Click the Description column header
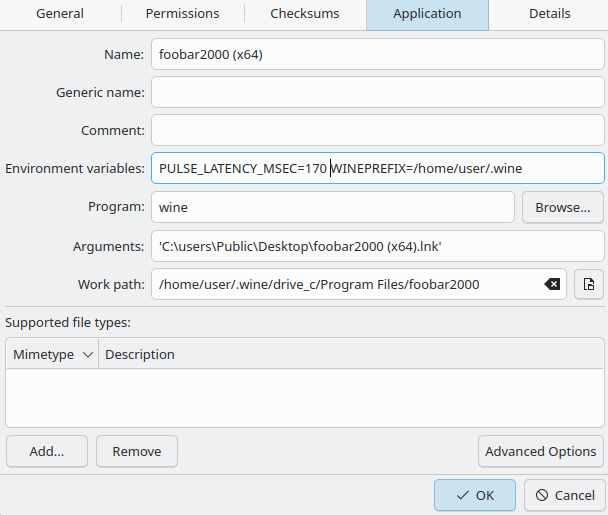 351,354
